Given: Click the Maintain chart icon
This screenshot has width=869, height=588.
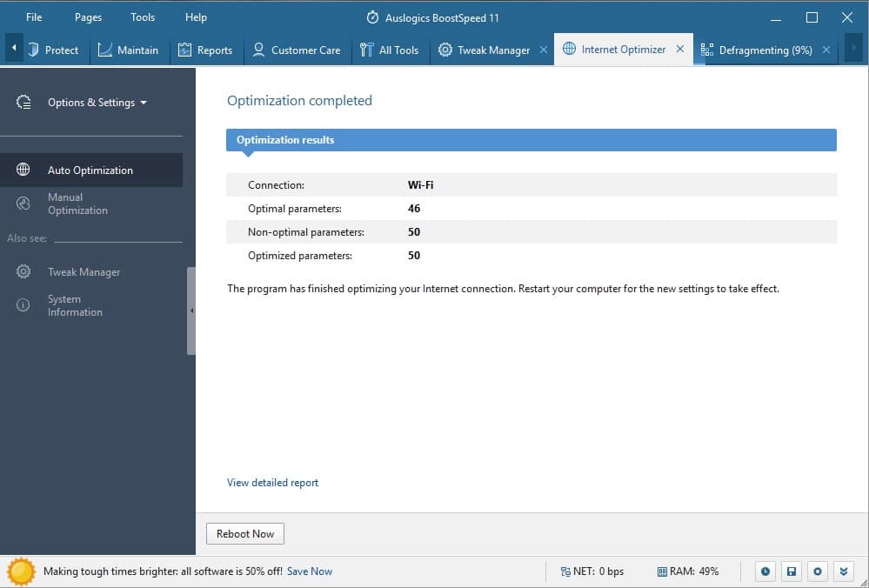Looking at the screenshot, I should tap(104, 50).
